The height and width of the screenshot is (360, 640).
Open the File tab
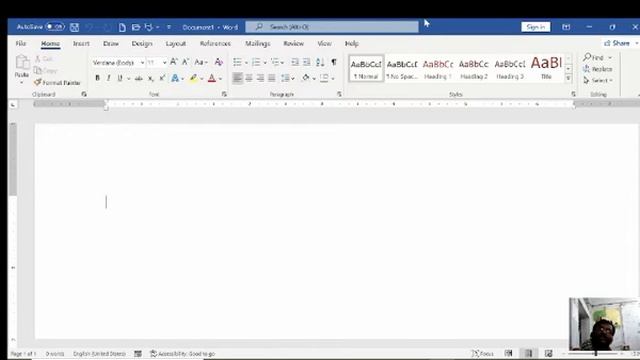coord(21,43)
